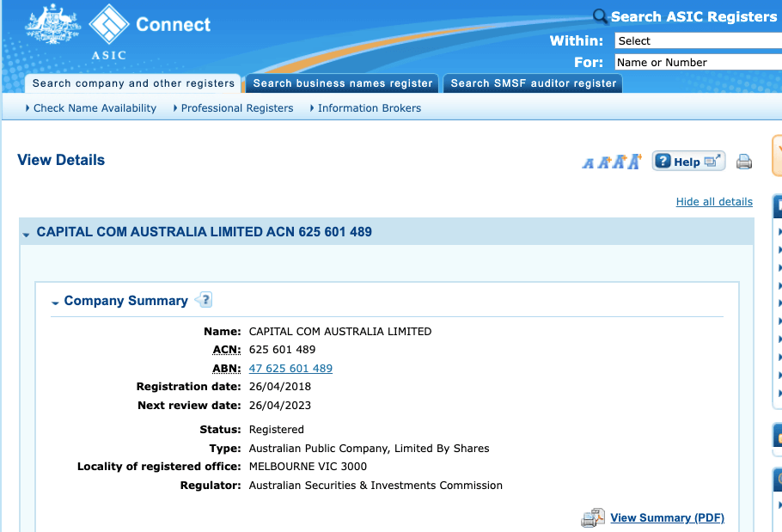Click MELBOURNE VIC 3000 locality text

[308, 467]
